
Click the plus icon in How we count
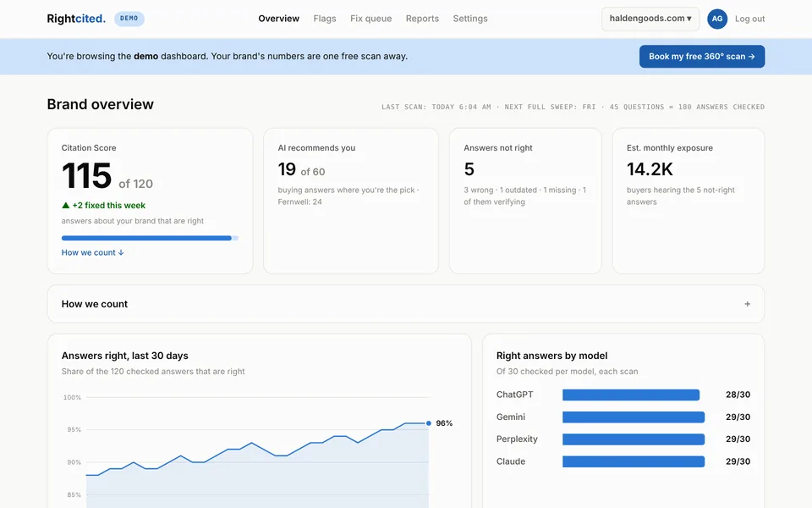(747, 304)
